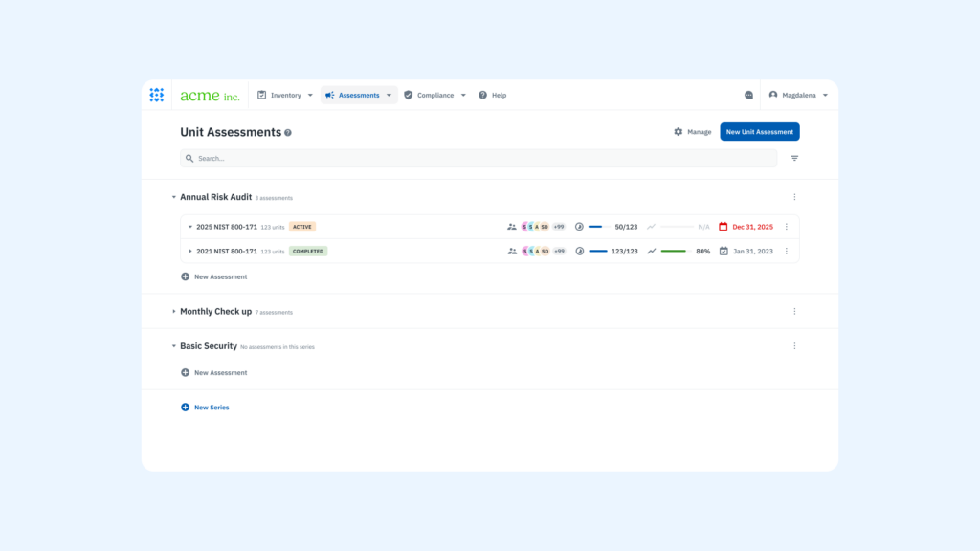Click the ACTIVE status badge
The image size is (980, 551).
click(301, 227)
